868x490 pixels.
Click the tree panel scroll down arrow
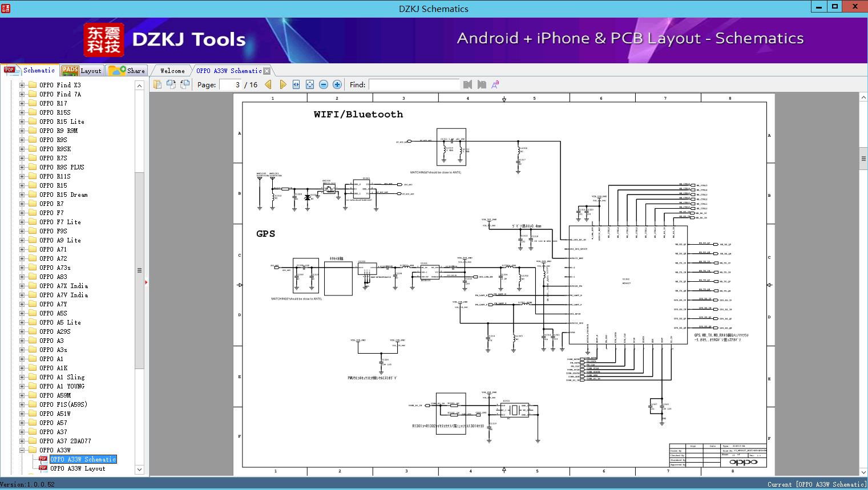[x=139, y=469]
